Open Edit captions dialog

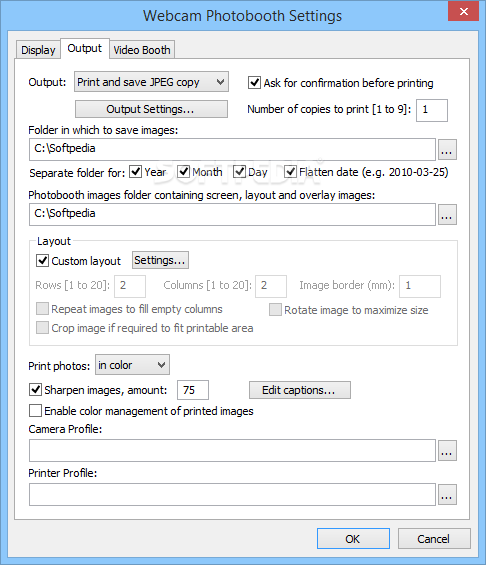pyautogui.click(x=300, y=390)
